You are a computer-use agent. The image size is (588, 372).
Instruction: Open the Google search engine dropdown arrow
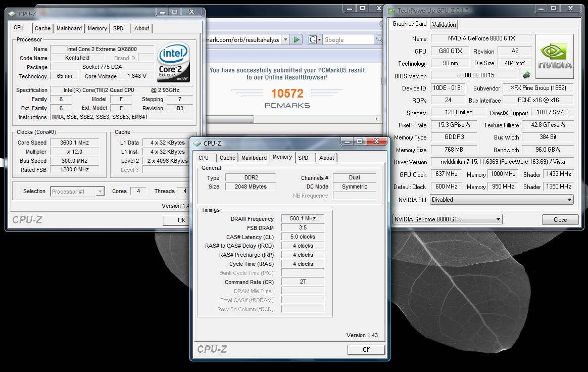319,39
